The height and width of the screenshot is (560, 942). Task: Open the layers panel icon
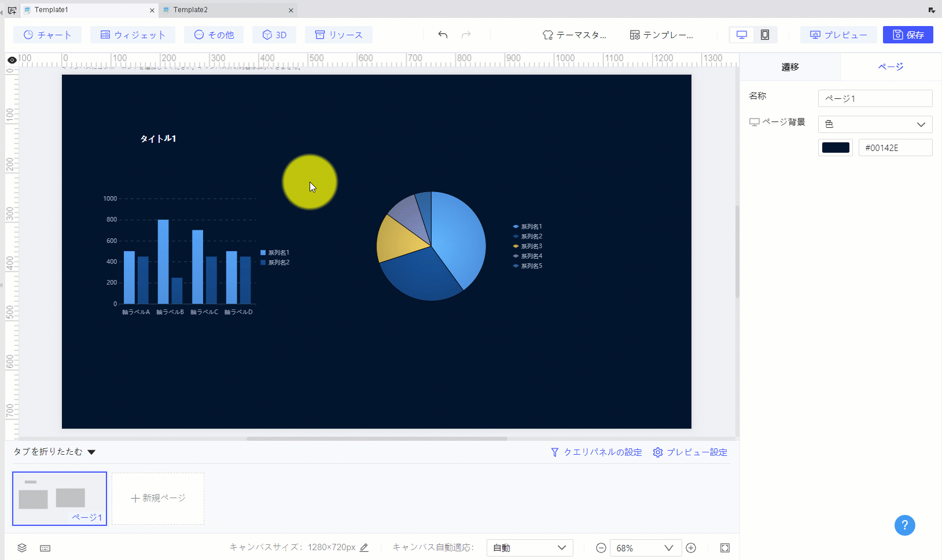[x=22, y=548]
